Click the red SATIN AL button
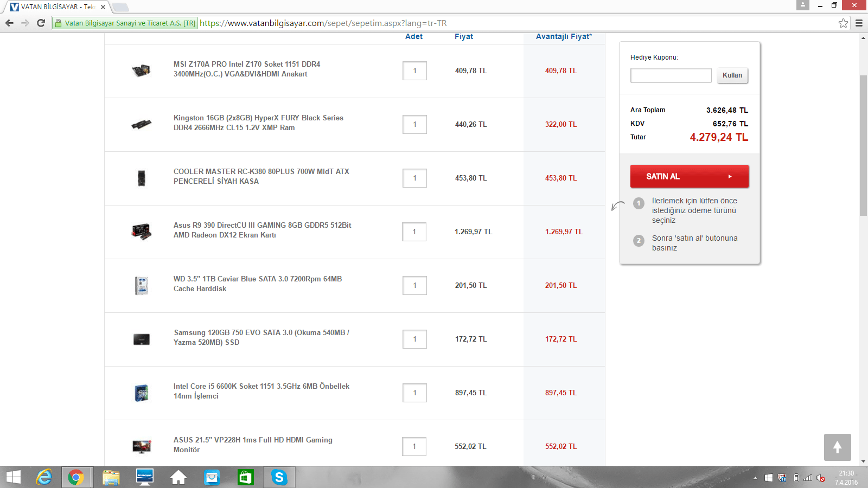This screenshot has width=868, height=488. (x=690, y=176)
